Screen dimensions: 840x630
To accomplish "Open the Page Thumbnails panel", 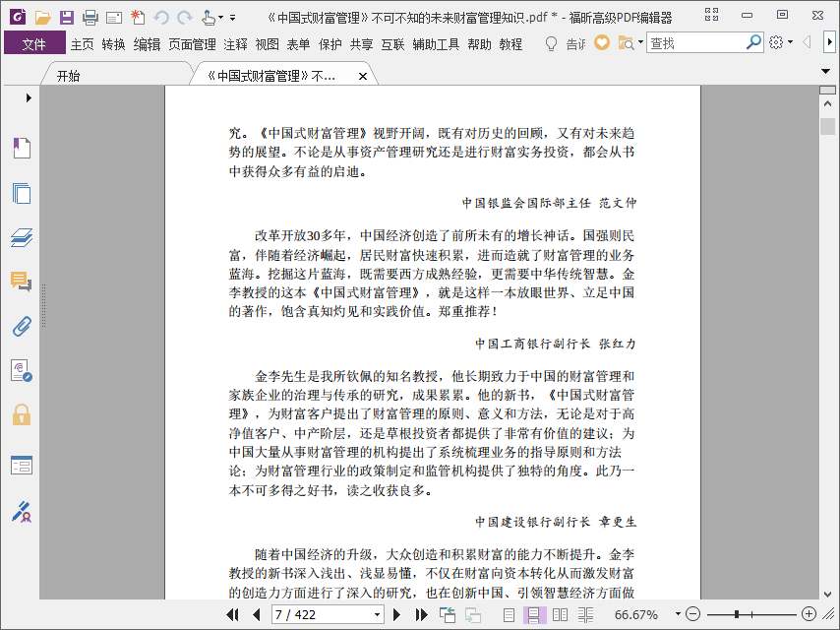I will click(22, 193).
